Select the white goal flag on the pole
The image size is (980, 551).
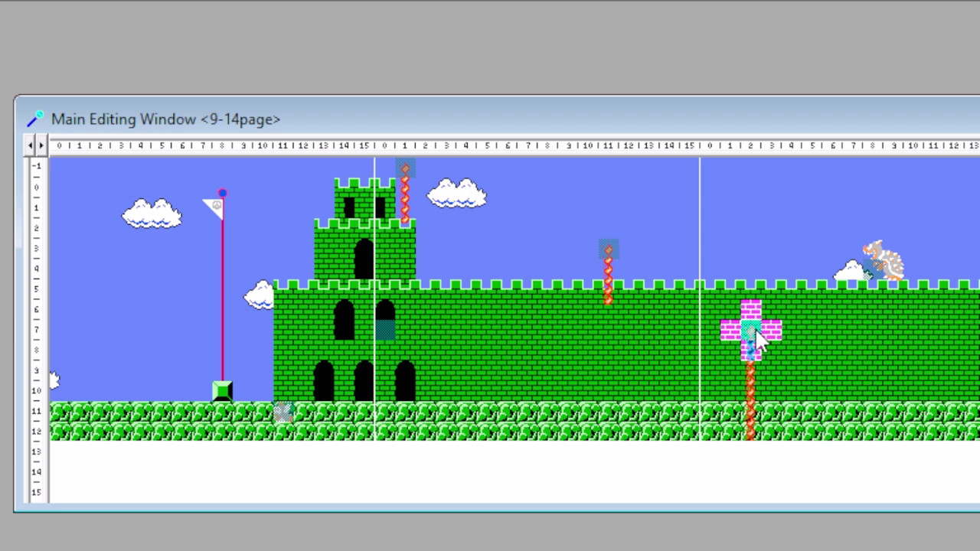click(214, 208)
